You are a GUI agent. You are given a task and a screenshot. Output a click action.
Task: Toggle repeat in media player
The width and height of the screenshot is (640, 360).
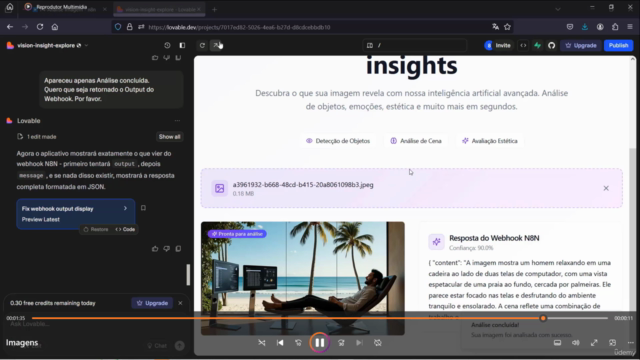point(378,343)
